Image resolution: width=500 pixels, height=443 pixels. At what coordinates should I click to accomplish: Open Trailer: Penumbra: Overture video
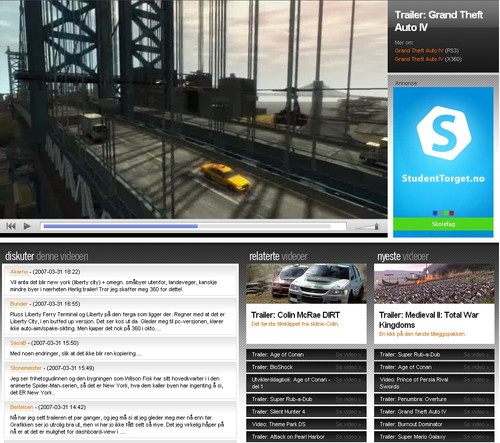click(434, 399)
